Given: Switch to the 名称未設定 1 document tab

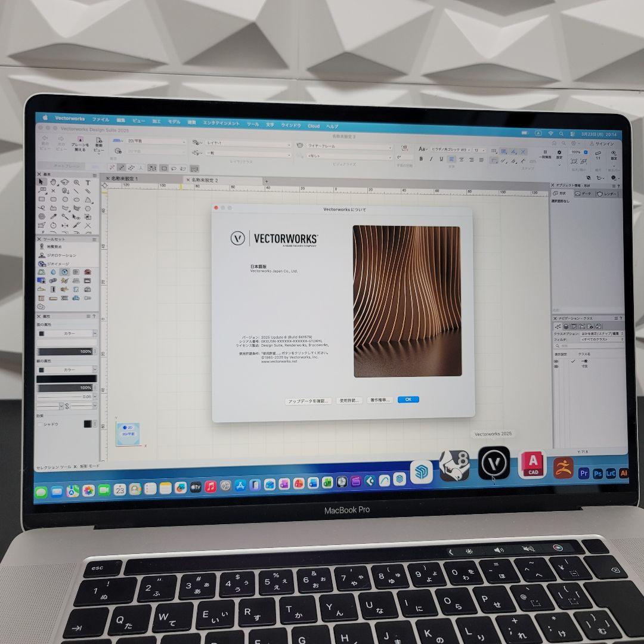Looking at the screenshot, I should pos(124,179).
